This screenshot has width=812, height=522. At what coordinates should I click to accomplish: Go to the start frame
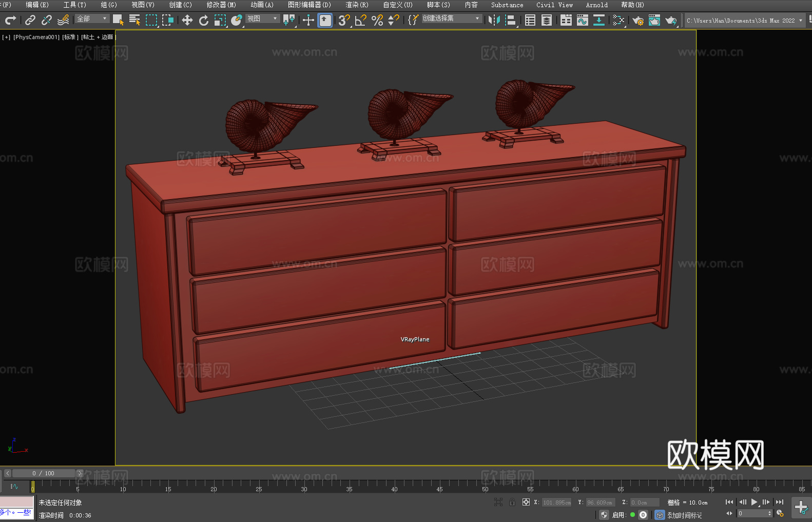click(729, 502)
